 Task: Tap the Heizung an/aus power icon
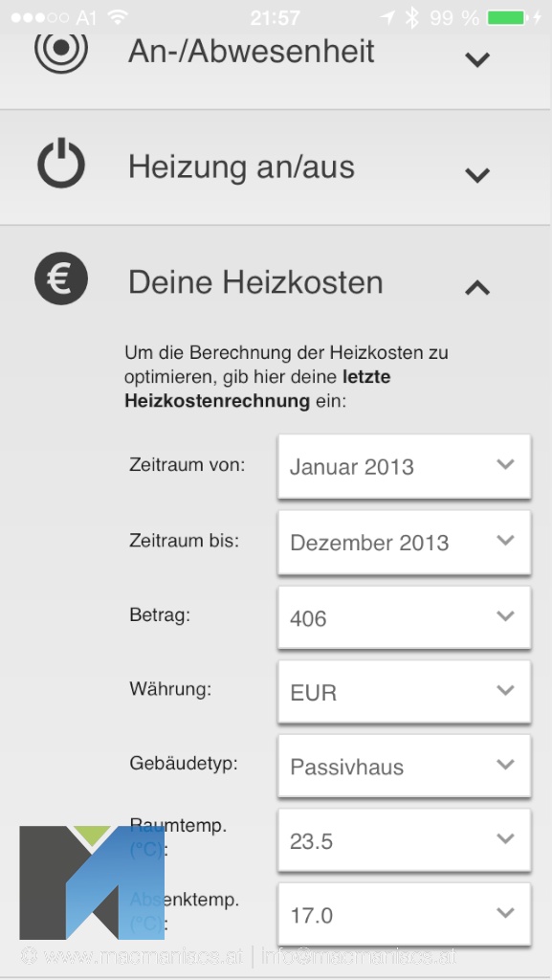[x=61, y=164]
